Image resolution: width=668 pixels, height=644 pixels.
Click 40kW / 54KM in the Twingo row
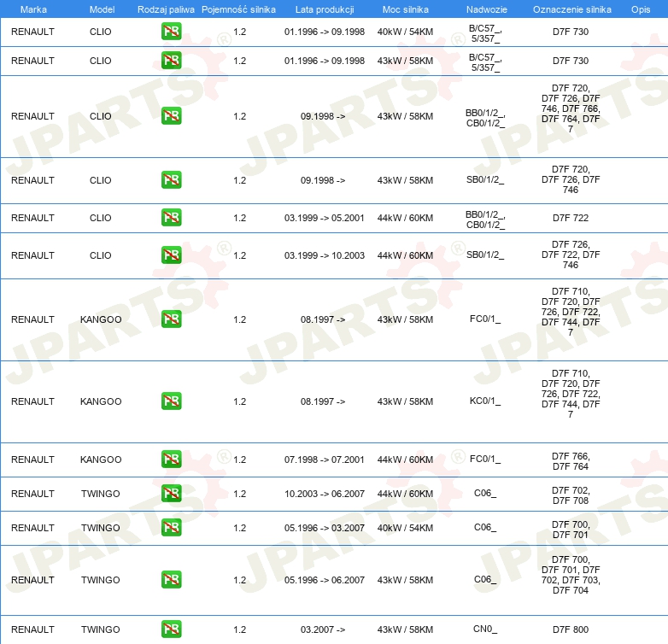pyautogui.click(x=405, y=528)
